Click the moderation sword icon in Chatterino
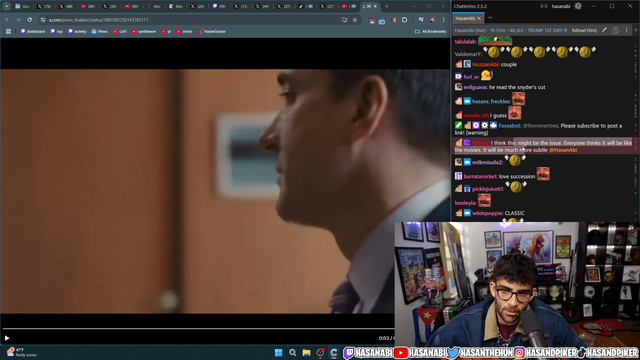The height and width of the screenshot is (360, 640). pyautogui.click(x=604, y=30)
